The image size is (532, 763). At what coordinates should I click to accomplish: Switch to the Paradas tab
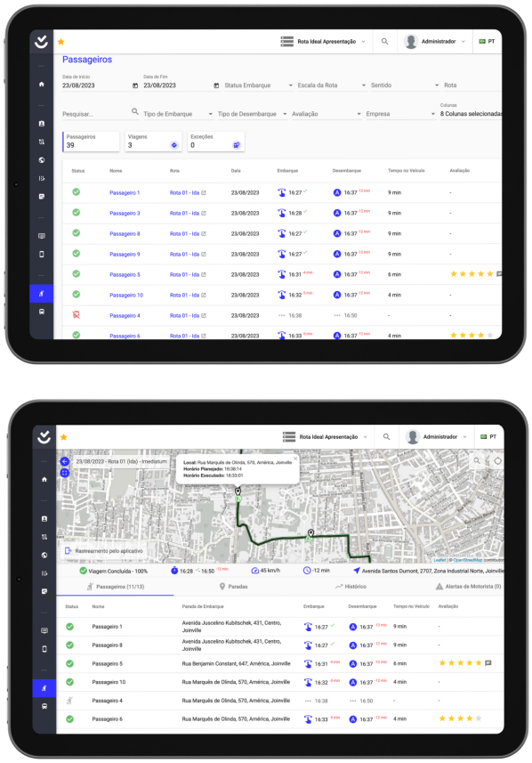click(233, 587)
